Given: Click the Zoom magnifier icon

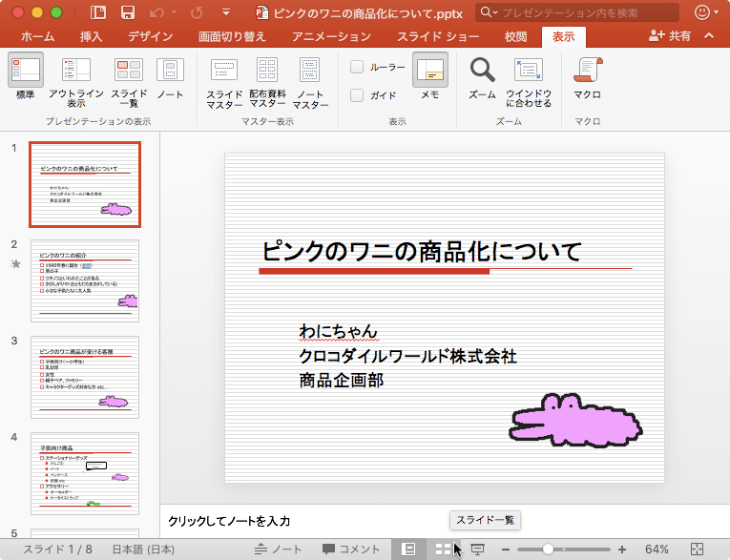Looking at the screenshot, I should (483, 72).
